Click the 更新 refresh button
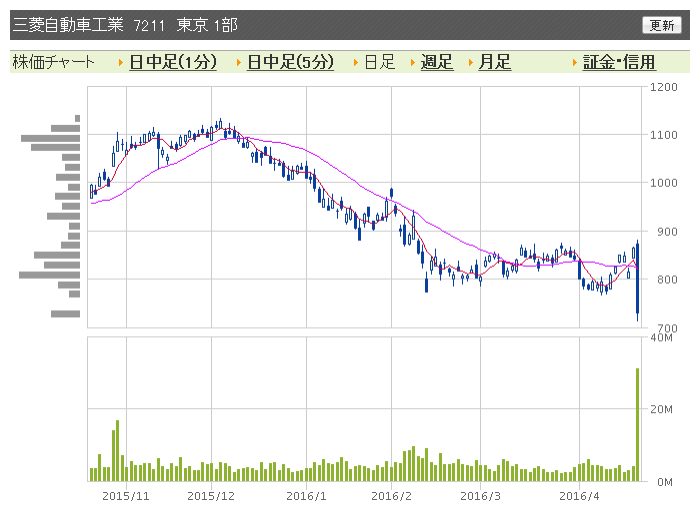 (x=662, y=25)
